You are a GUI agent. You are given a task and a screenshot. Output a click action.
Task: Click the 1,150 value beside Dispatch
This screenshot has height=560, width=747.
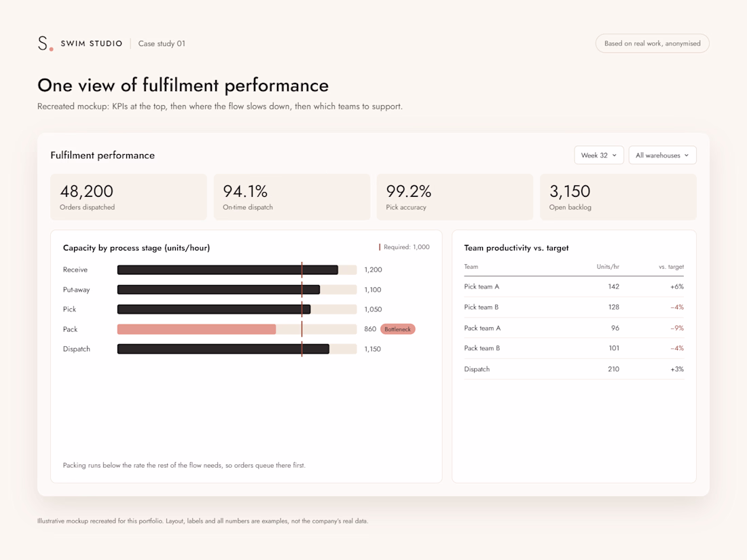(373, 349)
